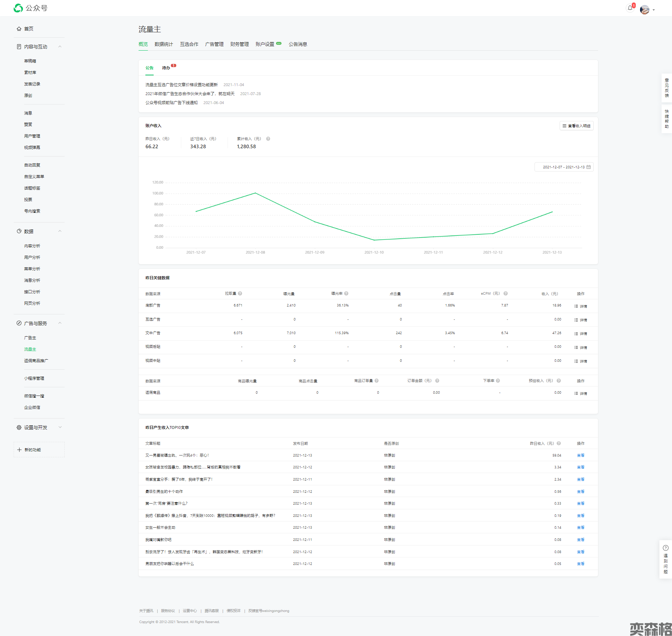The width and height of the screenshot is (672, 636).
Task: Click the help icon next to eCPM
Action: (505, 294)
